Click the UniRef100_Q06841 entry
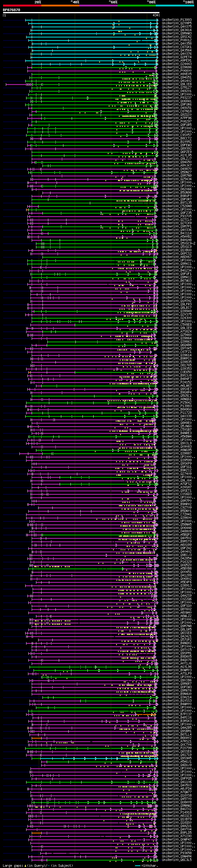 click(177, 101)
